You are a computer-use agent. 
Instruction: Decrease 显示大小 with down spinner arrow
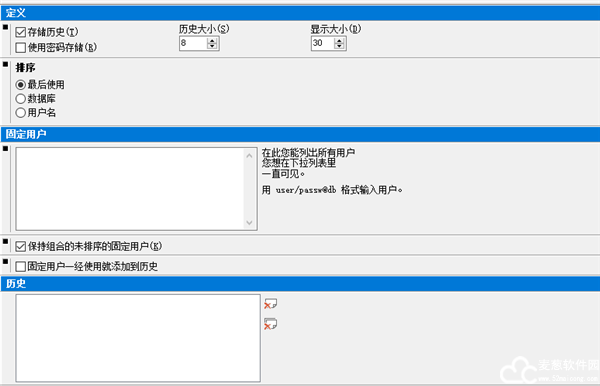(x=339, y=46)
